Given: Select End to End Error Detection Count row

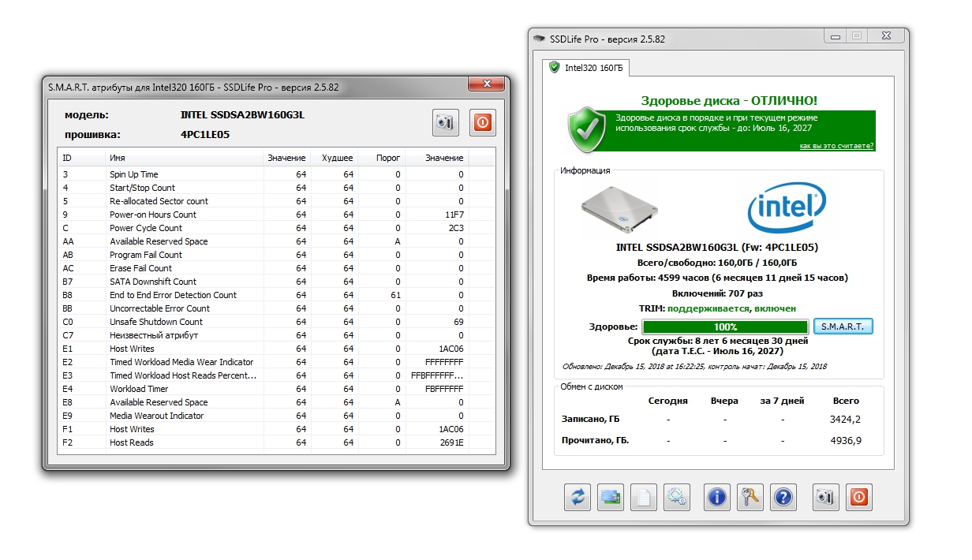Looking at the screenshot, I should (x=277, y=295).
